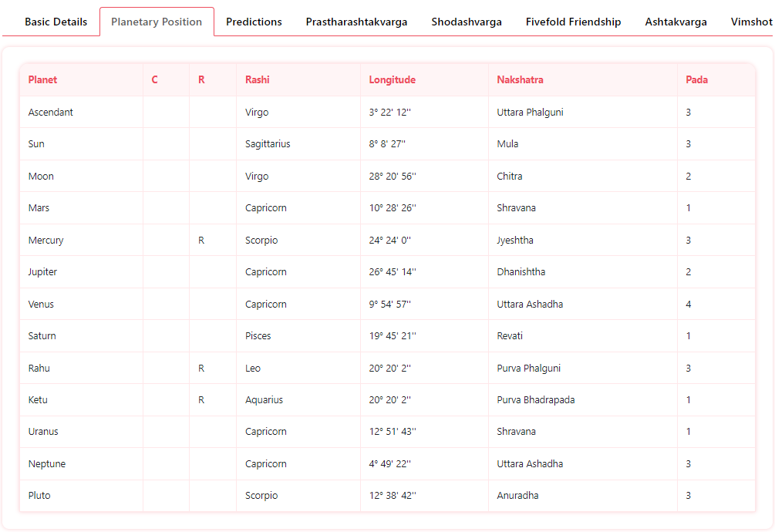
Task: Click the Planet column header
Action: [x=42, y=79]
